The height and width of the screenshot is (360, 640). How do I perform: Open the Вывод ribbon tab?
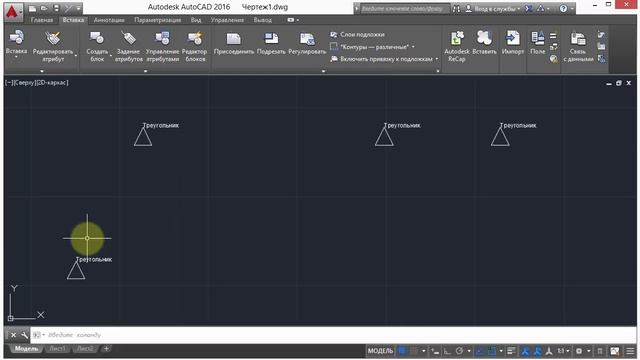point(262,20)
